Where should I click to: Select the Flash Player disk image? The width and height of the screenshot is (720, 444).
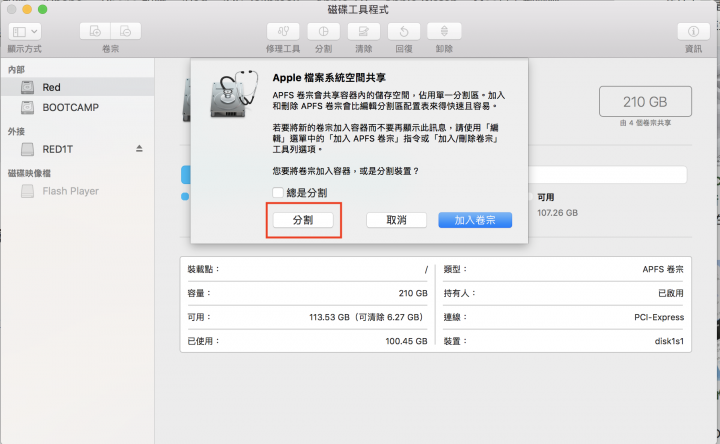coord(77,191)
